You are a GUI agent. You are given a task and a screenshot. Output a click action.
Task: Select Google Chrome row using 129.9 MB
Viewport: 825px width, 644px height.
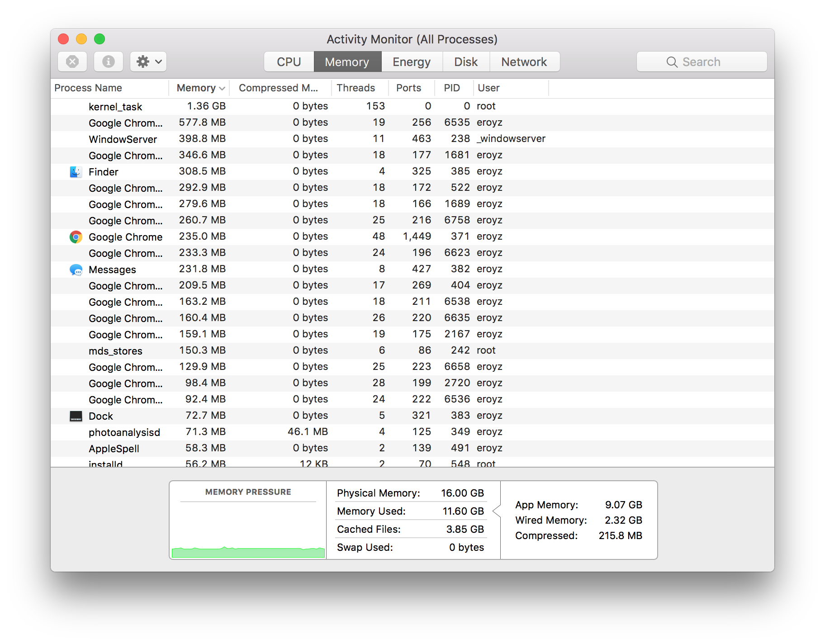pos(412,367)
